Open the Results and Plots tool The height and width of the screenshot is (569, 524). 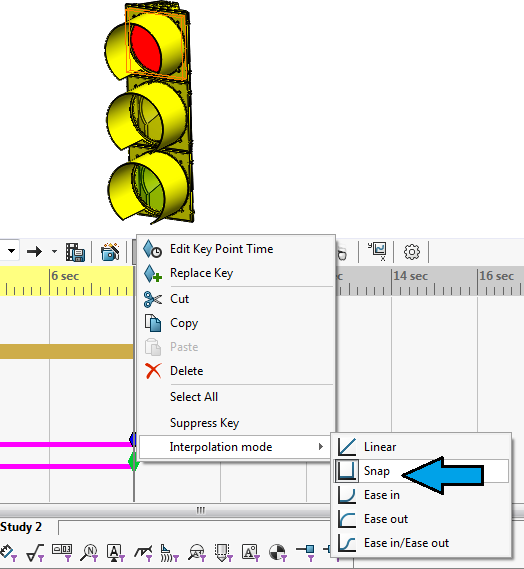377,251
